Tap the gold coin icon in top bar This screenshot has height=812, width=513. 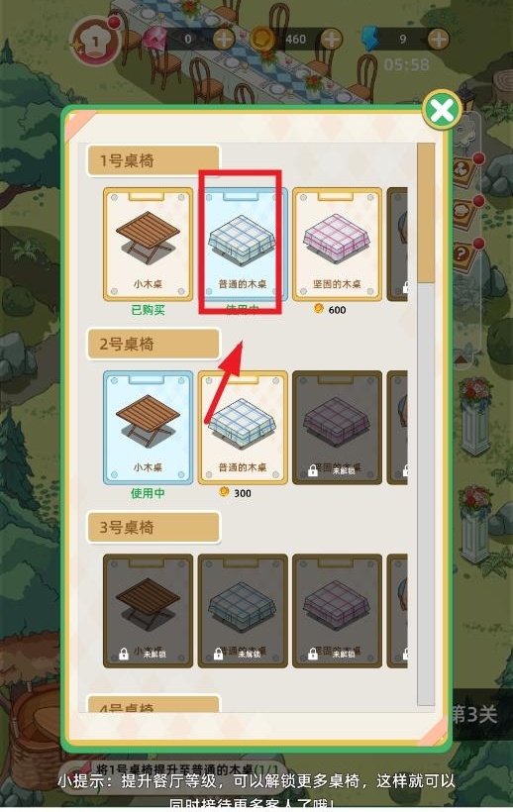(261, 40)
